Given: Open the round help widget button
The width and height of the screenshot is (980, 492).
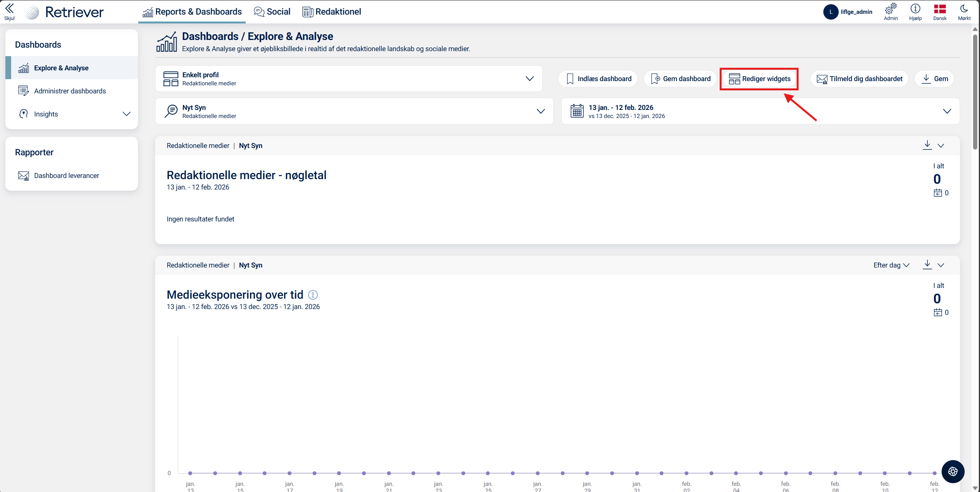Looking at the screenshot, I should pyautogui.click(x=952, y=471).
